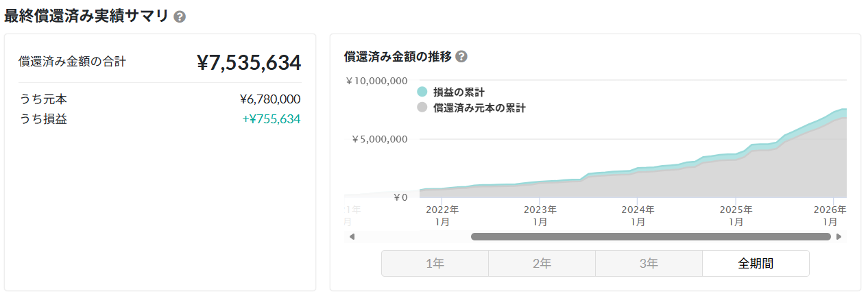Click the teal 損益の累計 legend dot
Image resolution: width=868 pixels, height=300 pixels.
click(422, 92)
